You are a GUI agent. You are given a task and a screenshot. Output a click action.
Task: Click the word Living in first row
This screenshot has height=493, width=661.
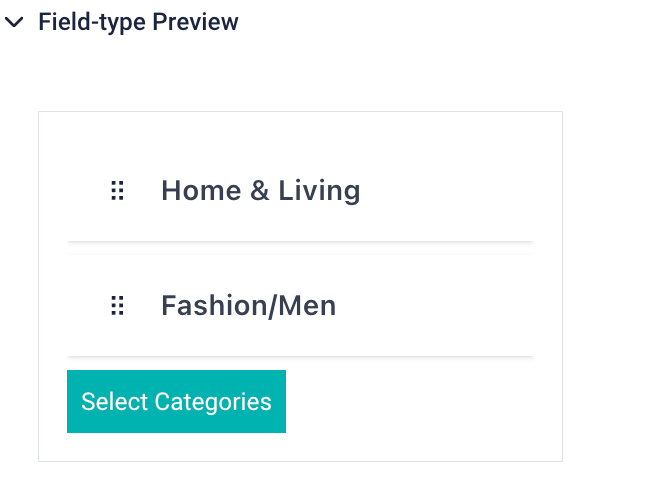pyautogui.click(x=319, y=191)
